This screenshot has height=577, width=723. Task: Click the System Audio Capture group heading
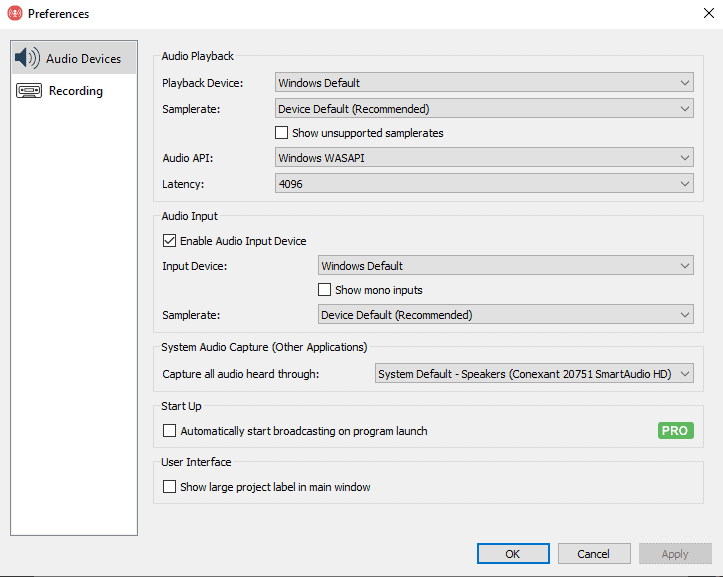[264, 347]
